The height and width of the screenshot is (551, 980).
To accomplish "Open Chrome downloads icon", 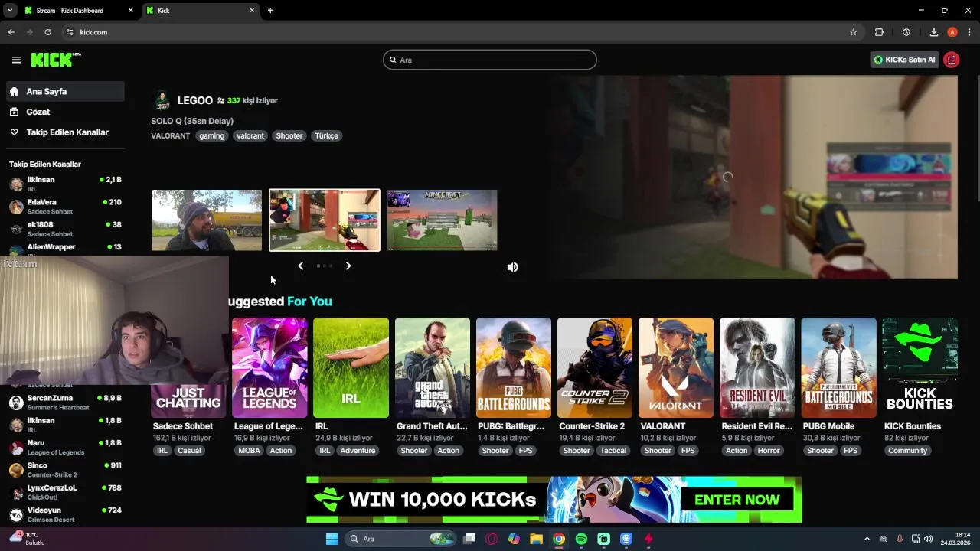I will (934, 32).
